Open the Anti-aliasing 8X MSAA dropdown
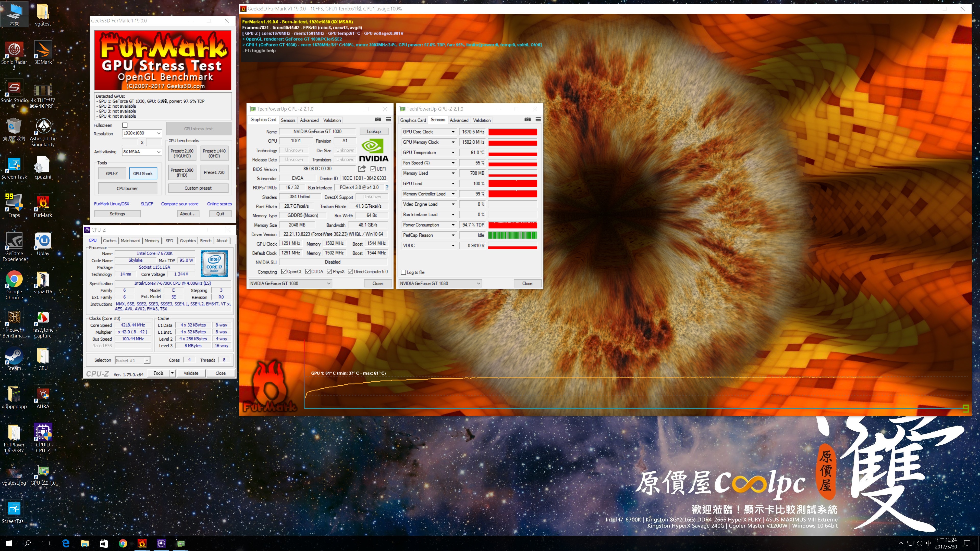Screen dimensions: 980x551 (x=142, y=152)
